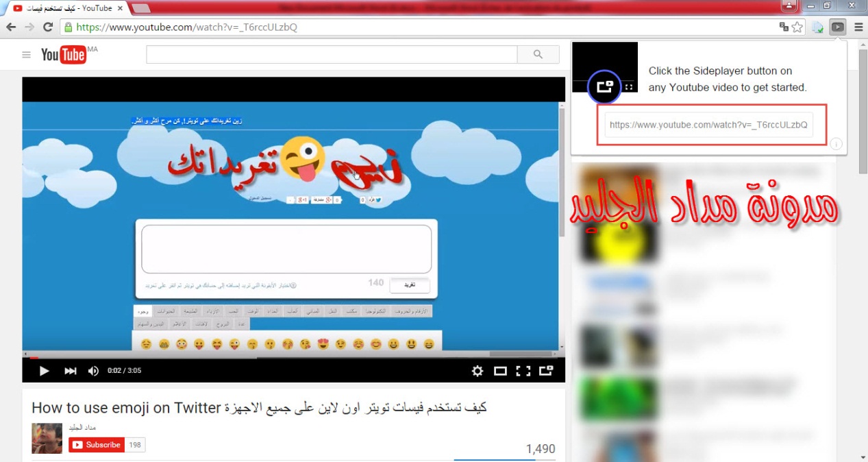Open the channel name مداد الجليد
Viewport: 868px width, 462px height.
point(82,428)
